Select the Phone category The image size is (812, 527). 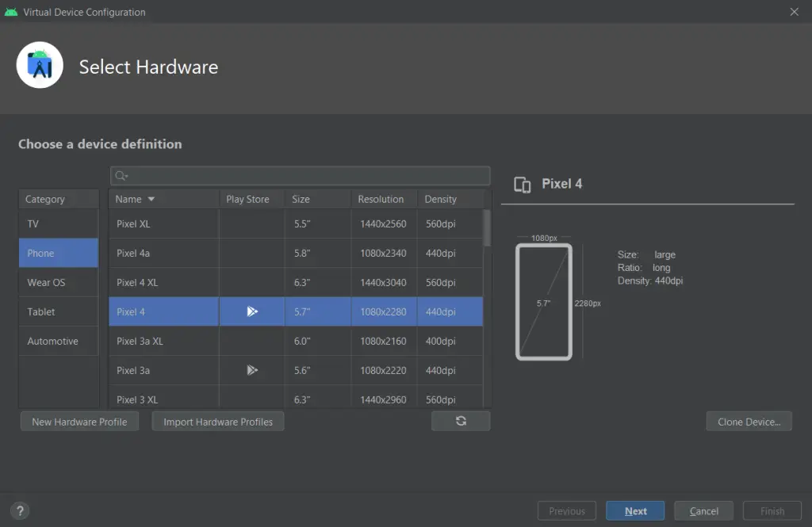tap(59, 253)
